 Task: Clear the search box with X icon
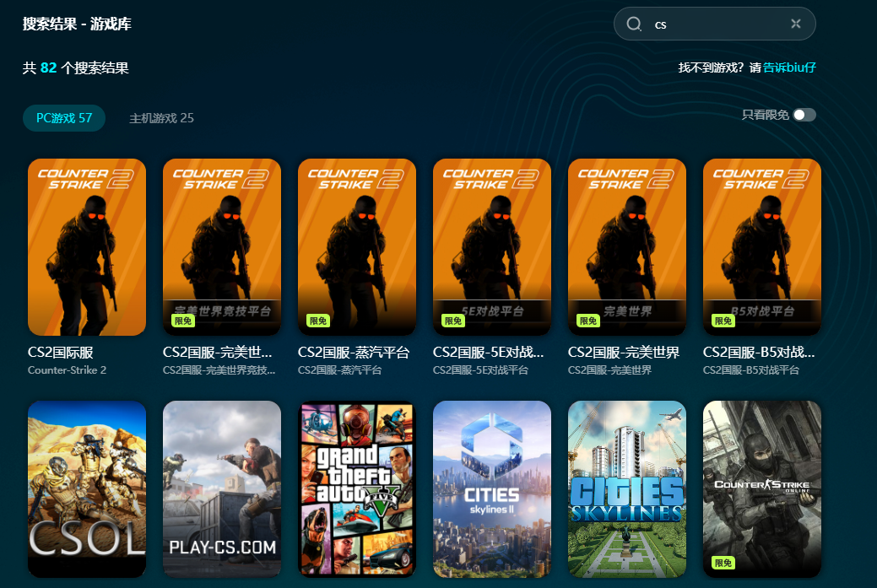coord(796,24)
